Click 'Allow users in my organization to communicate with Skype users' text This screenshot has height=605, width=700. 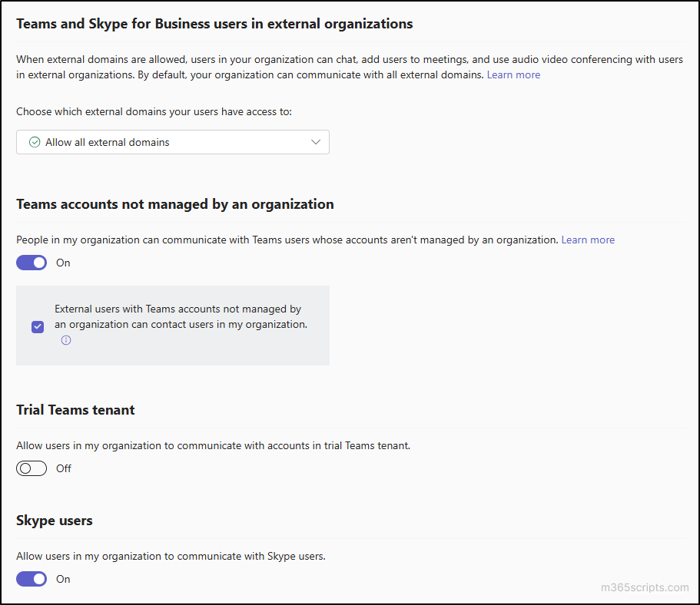(171, 556)
